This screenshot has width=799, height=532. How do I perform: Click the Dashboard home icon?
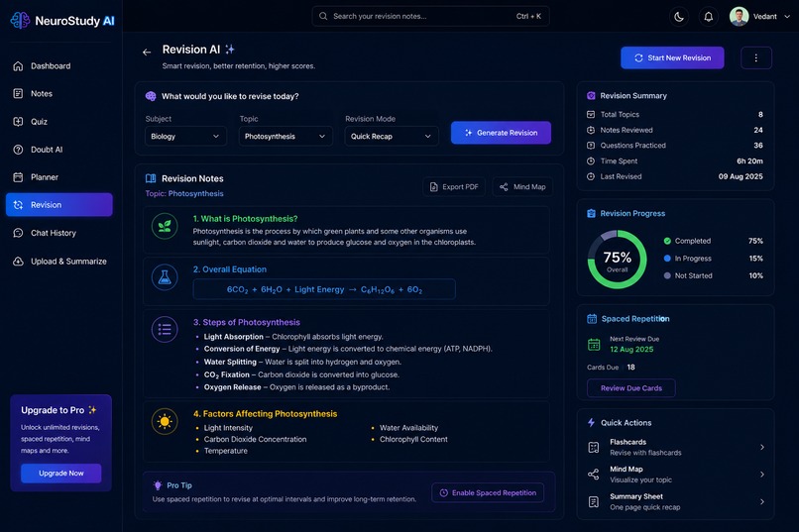pyautogui.click(x=18, y=66)
